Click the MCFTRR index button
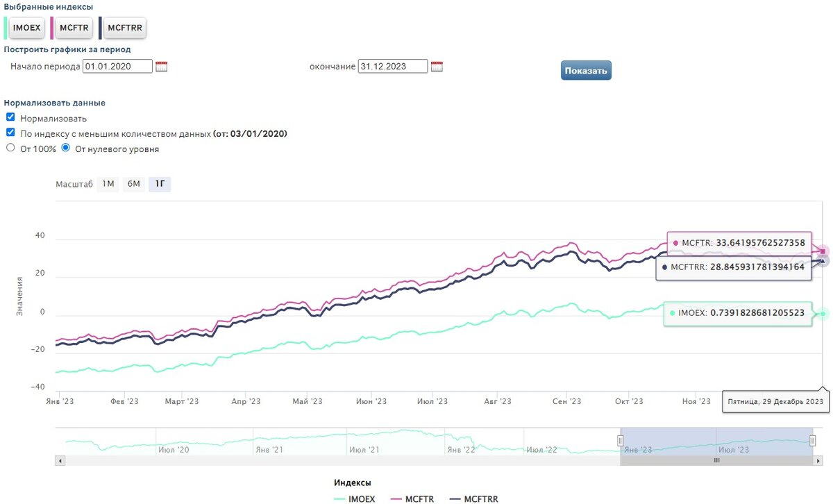 click(125, 28)
